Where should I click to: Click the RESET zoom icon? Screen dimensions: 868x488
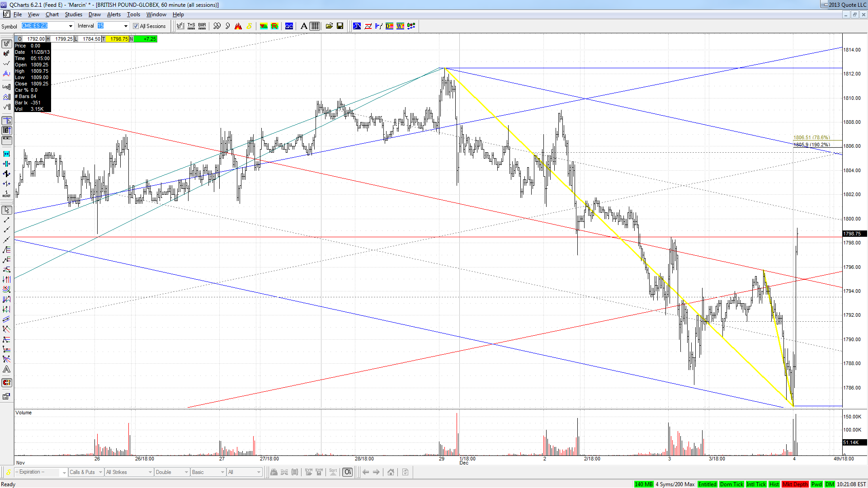(6, 194)
